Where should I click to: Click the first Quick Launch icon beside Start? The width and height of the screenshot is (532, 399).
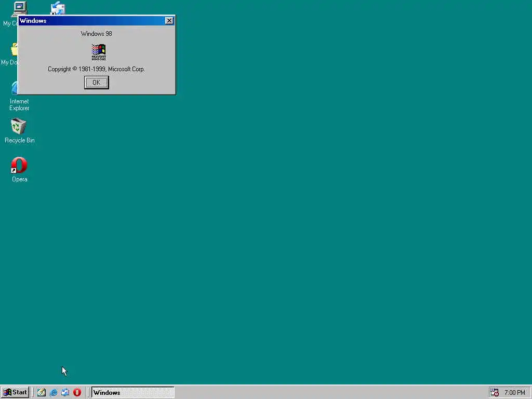[42, 393]
